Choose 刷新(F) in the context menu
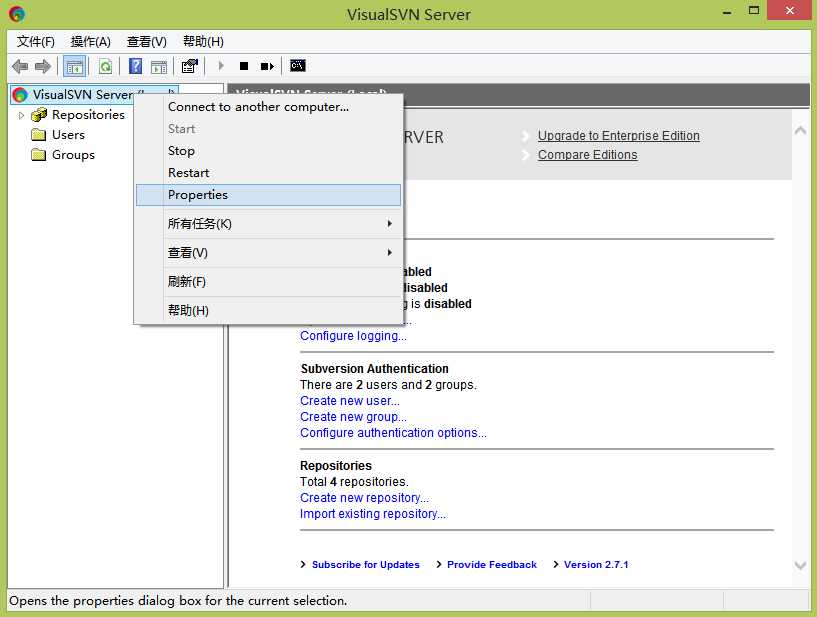The width and height of the screenshot is (817, 617). (268, 282)
